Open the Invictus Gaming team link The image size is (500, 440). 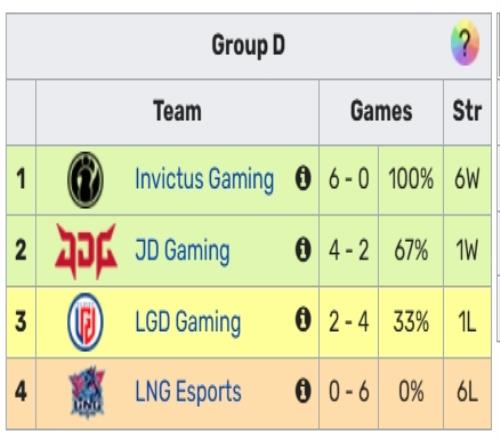(204, 180)
